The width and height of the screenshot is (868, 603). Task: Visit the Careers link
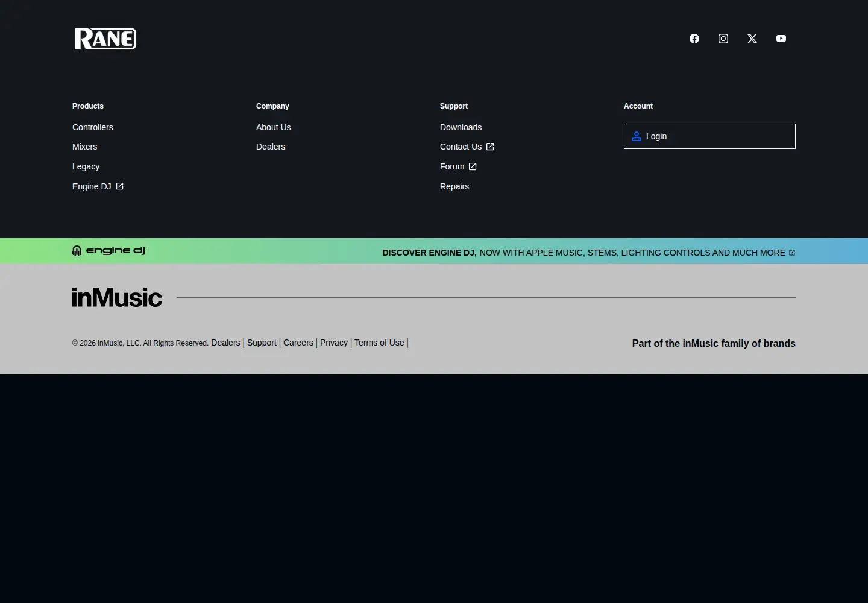pos(298,343)
